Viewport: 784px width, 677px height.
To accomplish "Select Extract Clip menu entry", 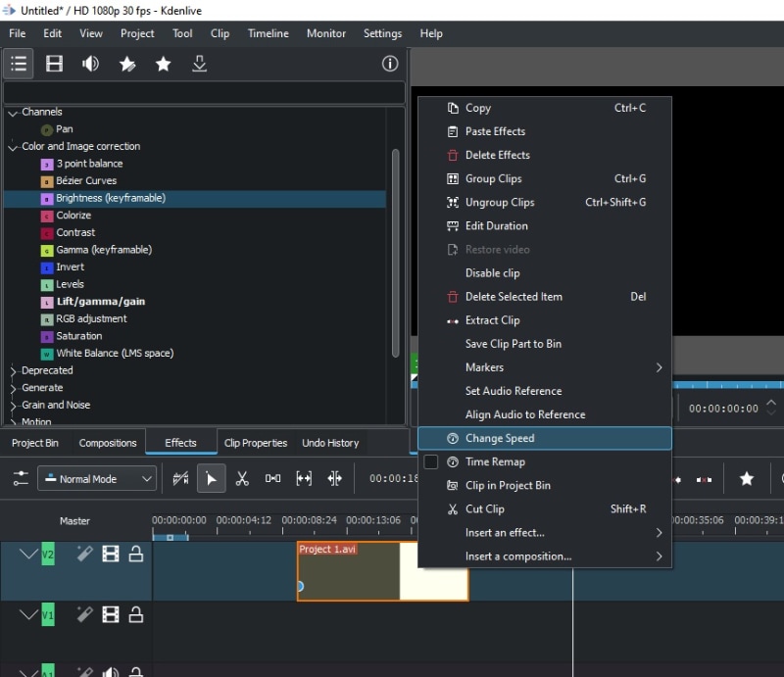I will pos(545,320).
